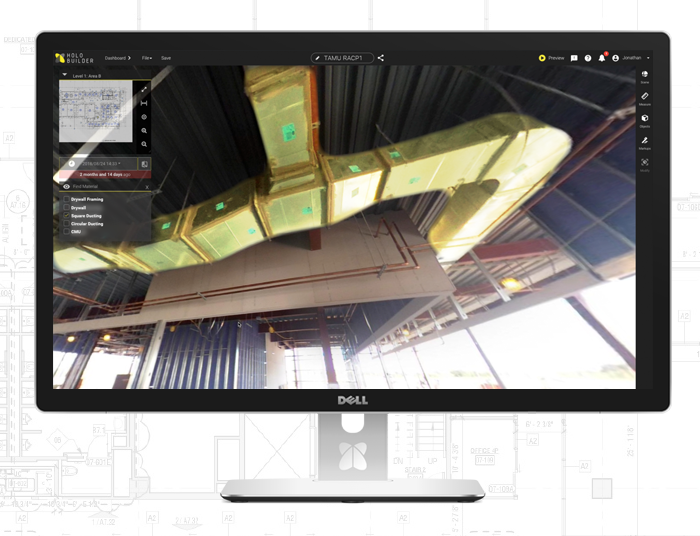The image size is (700, 536).
Task: Click the Save button
Action: (x=166, y=58)
